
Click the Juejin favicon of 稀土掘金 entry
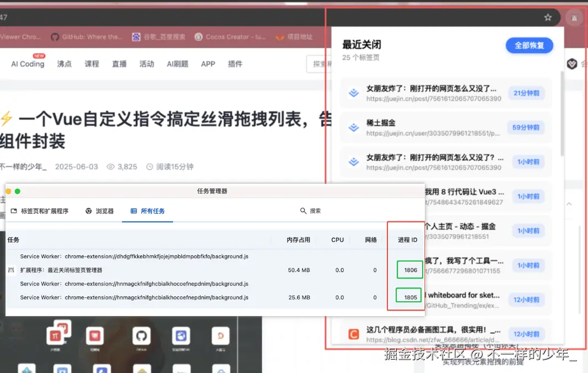353,127
